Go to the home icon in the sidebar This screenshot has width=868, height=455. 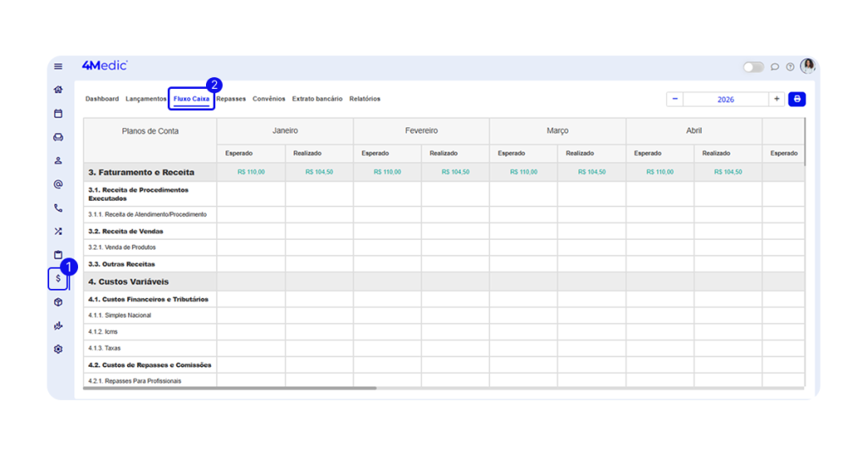(x=58, y=90)
